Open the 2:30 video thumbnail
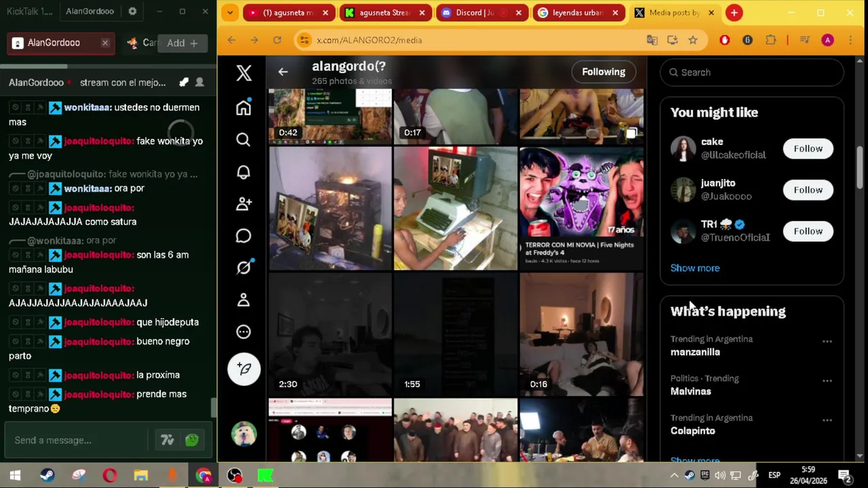Viewport: 868px width, 488px height. [330, 334]
